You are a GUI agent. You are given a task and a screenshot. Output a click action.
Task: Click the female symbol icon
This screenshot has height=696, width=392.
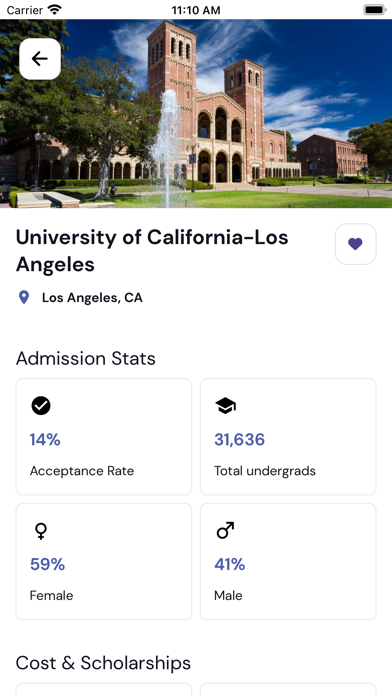(41, 530)
